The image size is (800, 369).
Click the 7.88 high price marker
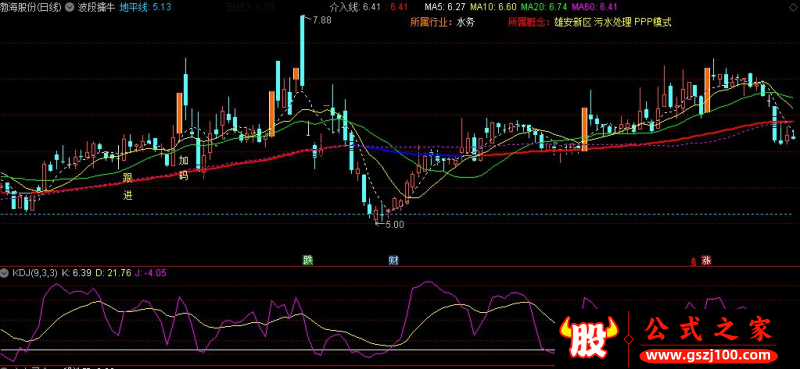click(x=319, y=20)
